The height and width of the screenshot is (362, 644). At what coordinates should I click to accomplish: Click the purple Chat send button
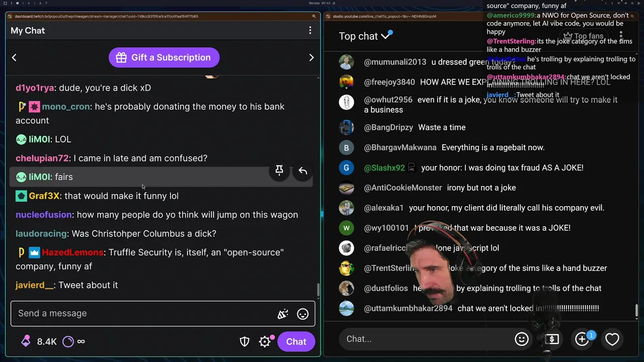coord(296,342)
